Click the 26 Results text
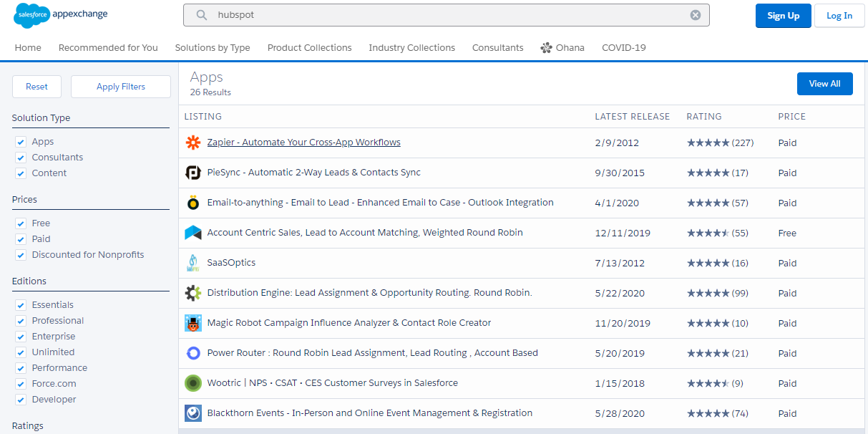 (x=210, y=92)
